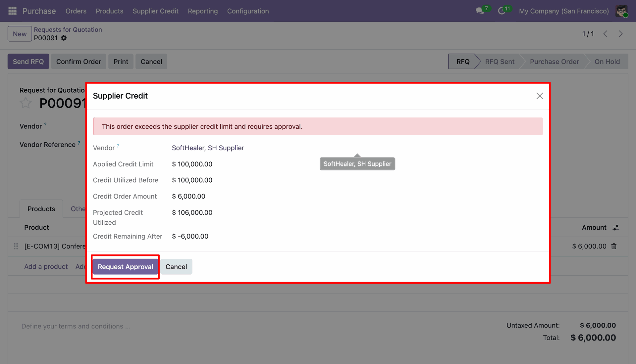This screenshot has height=364, width=636.
Task: Grab the drag handle of the E-COM13 line
Action: (16, 246)
